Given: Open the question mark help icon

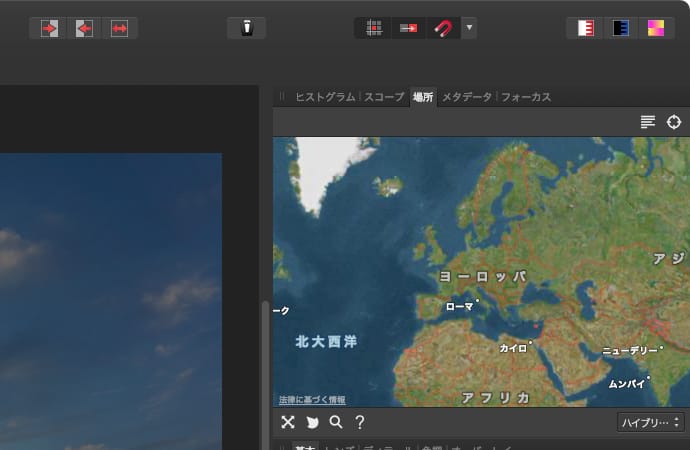Looking at the screenshot, I should pyautogui.click(x=360, y=422).
